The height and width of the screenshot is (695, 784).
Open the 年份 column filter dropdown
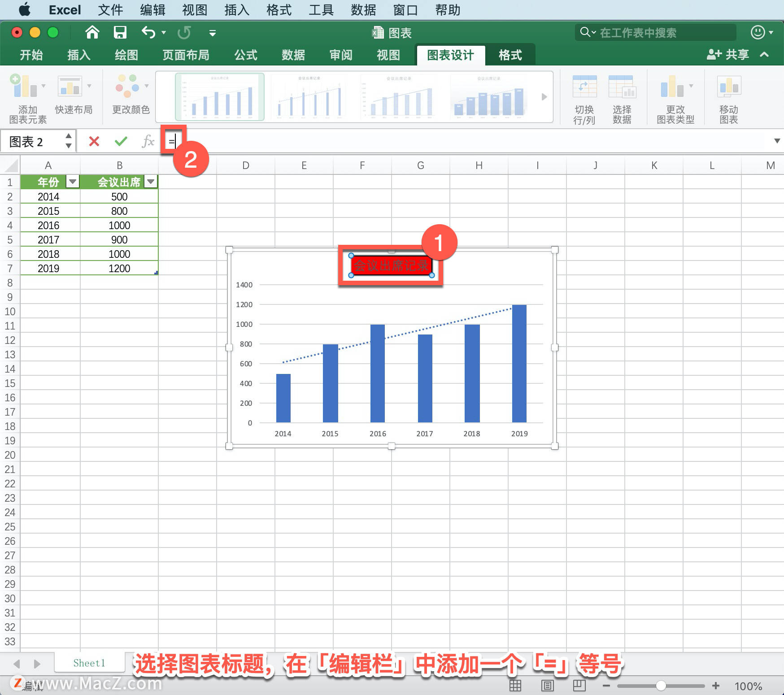[x=73, y=182]
